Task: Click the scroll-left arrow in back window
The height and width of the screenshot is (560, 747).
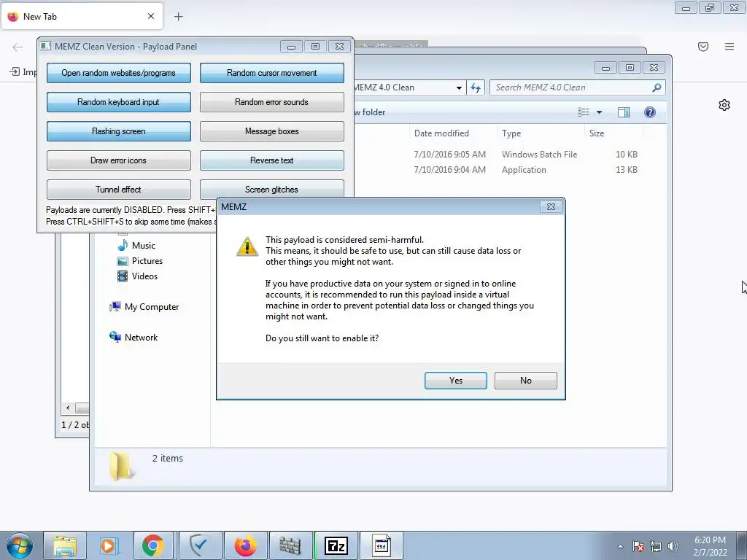Action: click(68, 408)
